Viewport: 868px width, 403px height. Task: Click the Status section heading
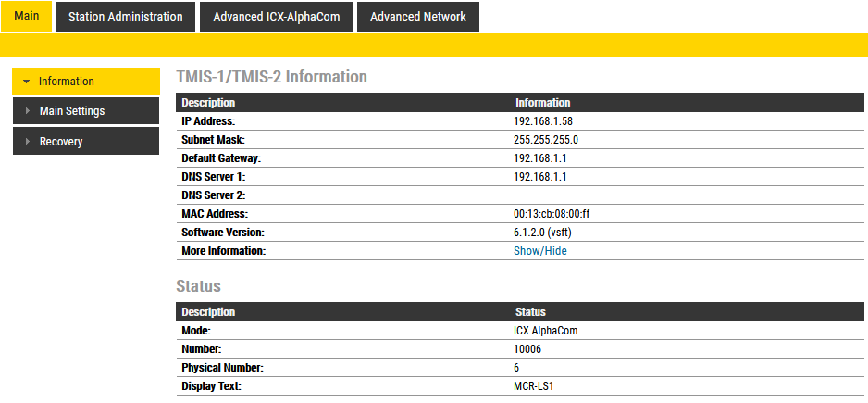(198, 286)
